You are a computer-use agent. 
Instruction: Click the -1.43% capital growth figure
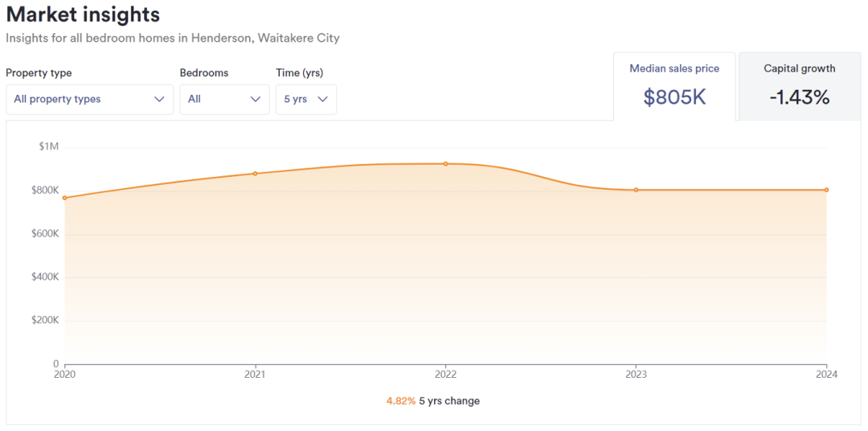pos(799,97)
